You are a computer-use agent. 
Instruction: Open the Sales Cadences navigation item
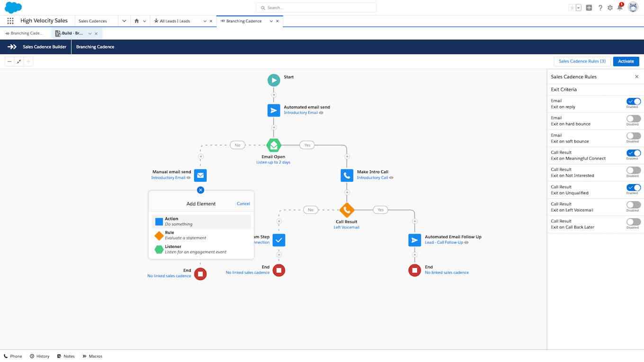coord(93,21)
